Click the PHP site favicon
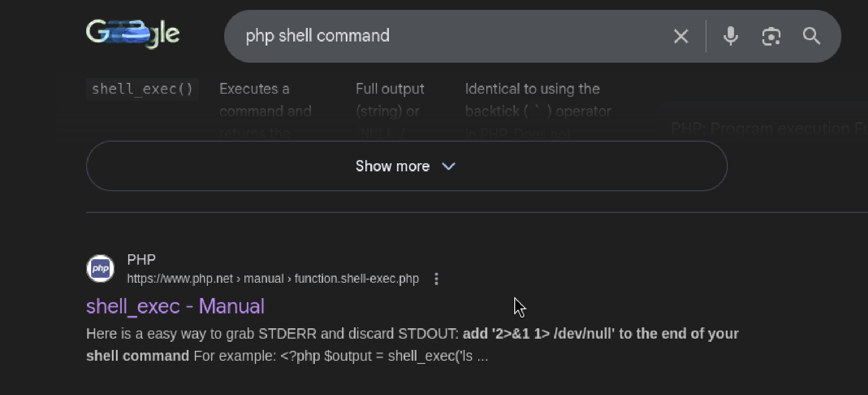Viewport: 868px width, 395px height. pos(100,269)
